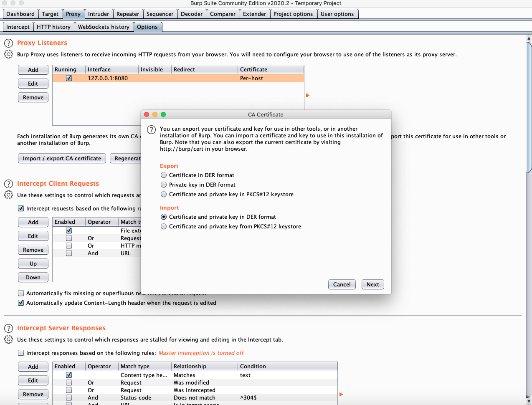Click Condition column header in responses table
This screenshot has width=532, height=405.
pos(288,366)
